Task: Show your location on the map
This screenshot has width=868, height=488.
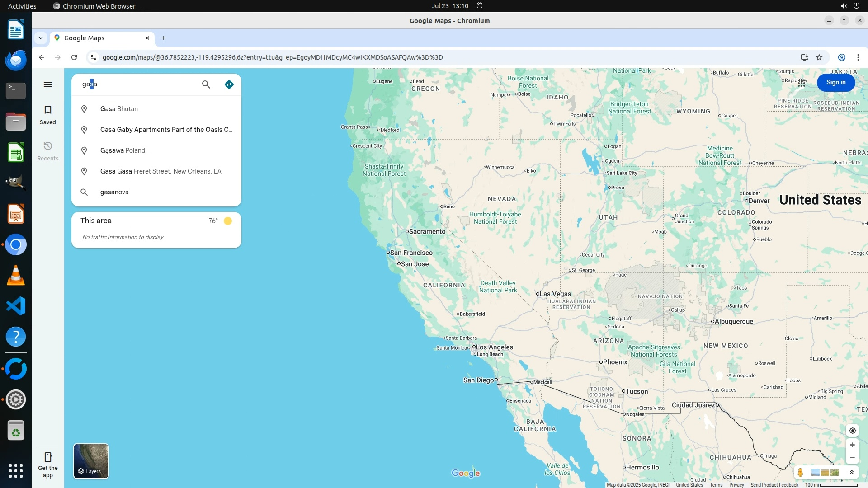Action: pyautogui.click(x=852, y=431)
